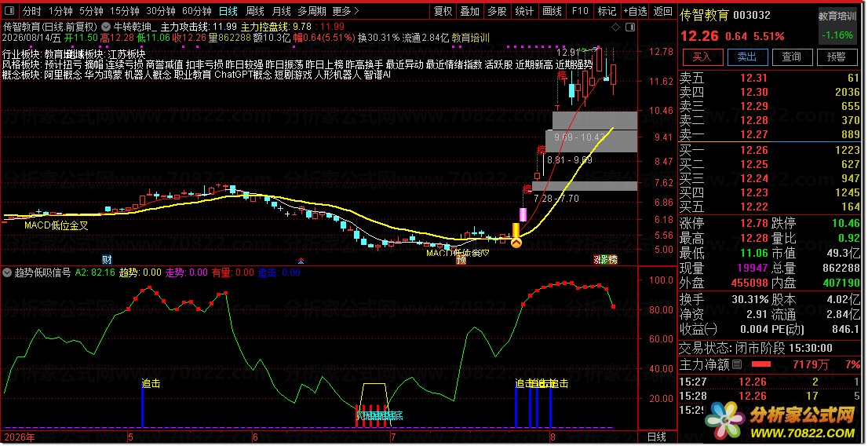Click the 主力净额 value 7179万
Viewport: 868px width, 446px height.
tap(811, 364)
